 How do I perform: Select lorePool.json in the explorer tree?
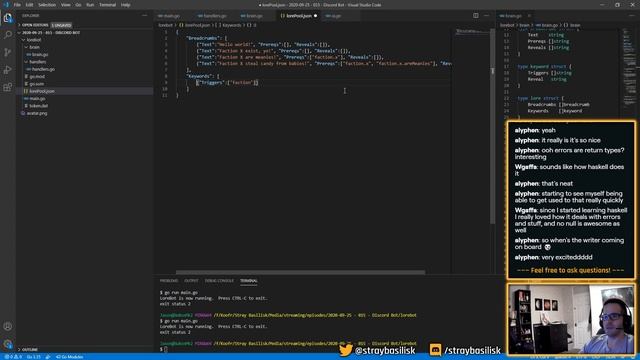tap(84, 91)
